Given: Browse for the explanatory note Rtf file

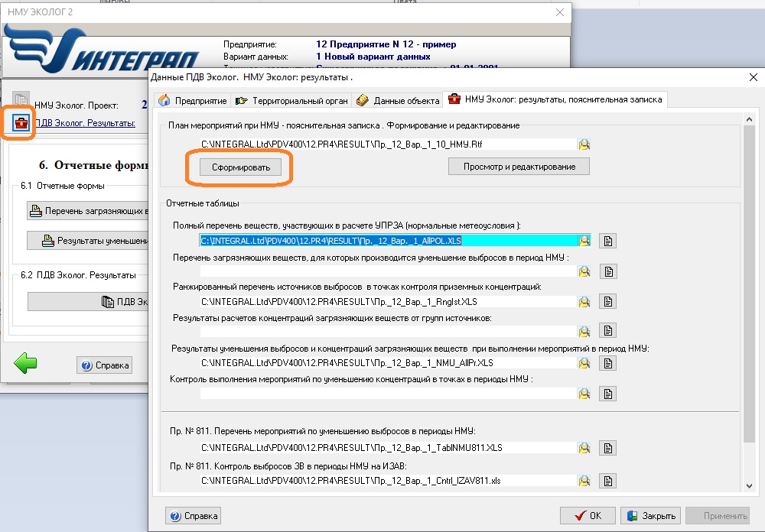Looking at the screenshot, I should point(584,144).
